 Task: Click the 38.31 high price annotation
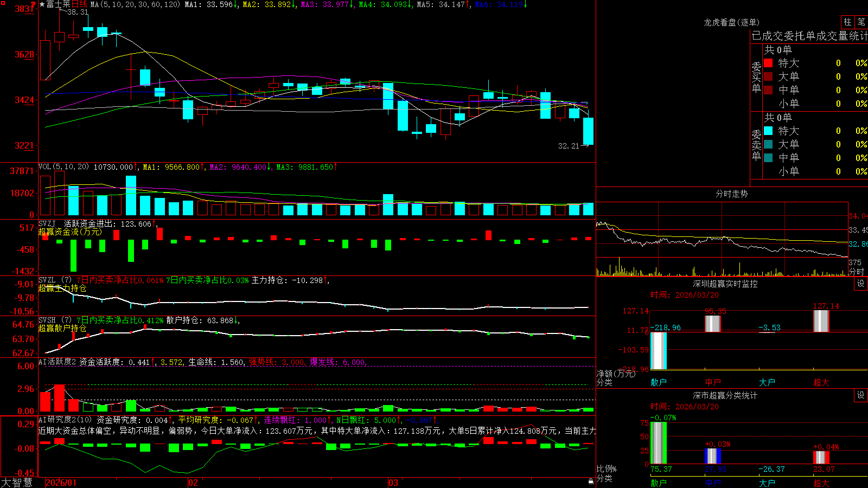click(78, 12)
